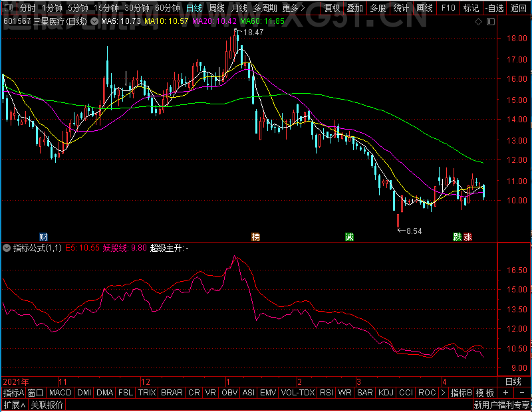Select the 5分钟 period
This screenshot has height=412, width=532.
point(78,8)
